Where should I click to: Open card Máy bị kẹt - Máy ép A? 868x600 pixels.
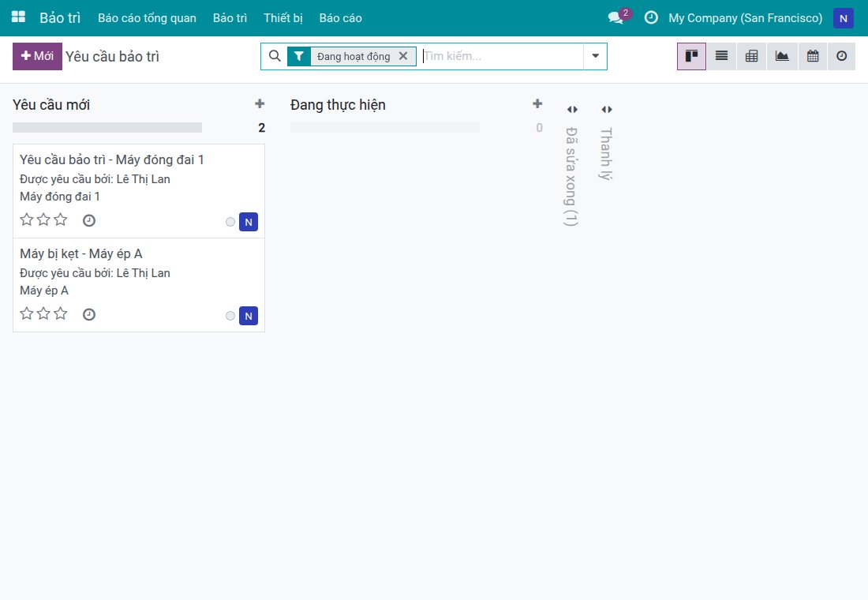(138, 285)
